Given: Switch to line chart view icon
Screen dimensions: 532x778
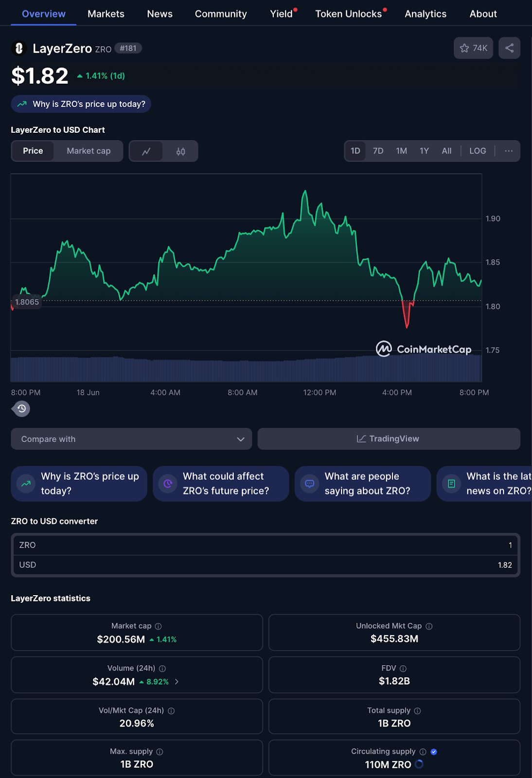Looking at the screenshot, I should click(x=146, y=151).
